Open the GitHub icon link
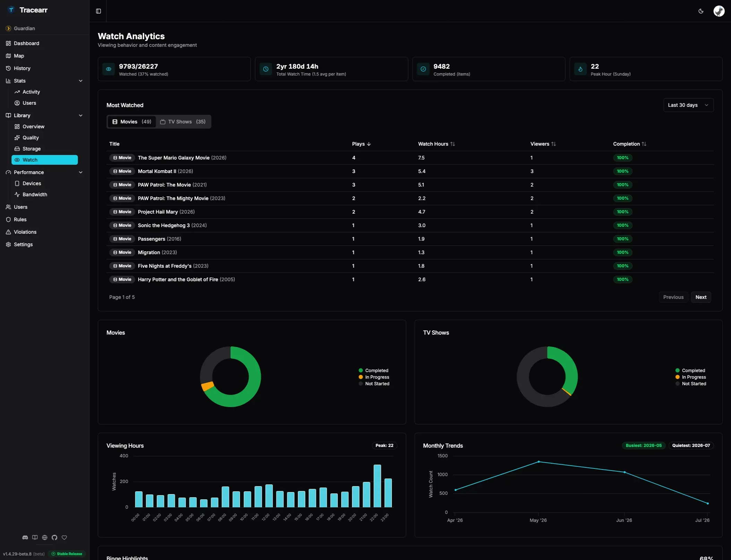731x560 pixels. [54, 537]
